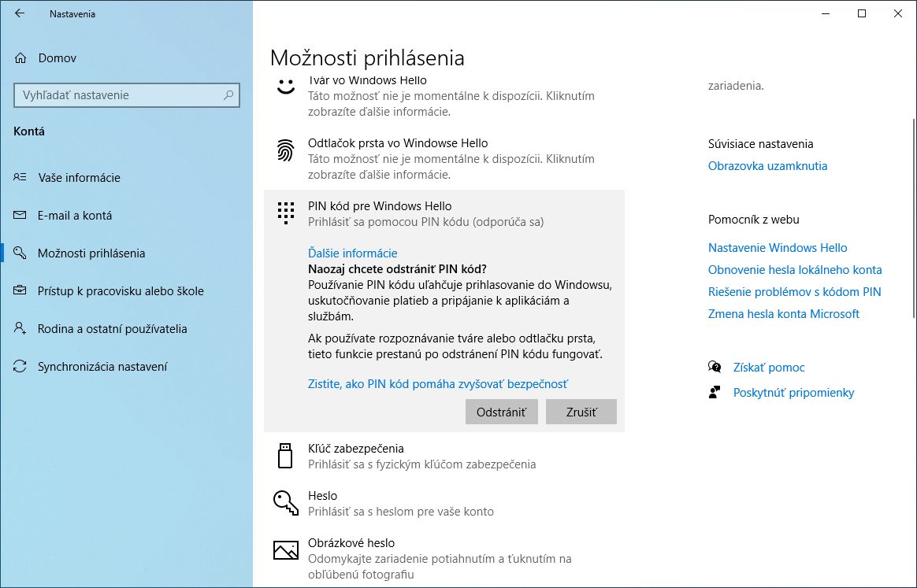Open Obnovenie hesla lokálneho konta link
This screenshot has width=917, height=588.
coord(795,270)
